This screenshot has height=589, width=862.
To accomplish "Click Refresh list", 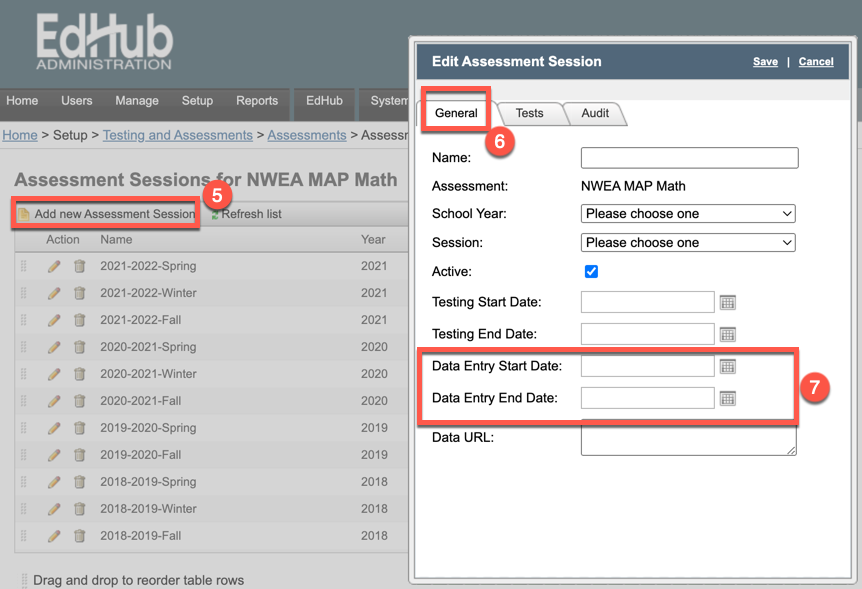I will (x=246, y=214).
